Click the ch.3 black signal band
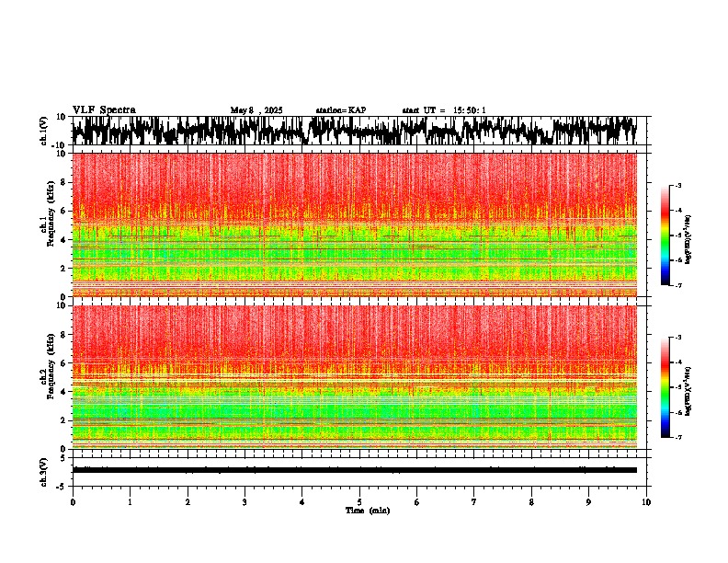Screen dimensions: 728x563 354,470
